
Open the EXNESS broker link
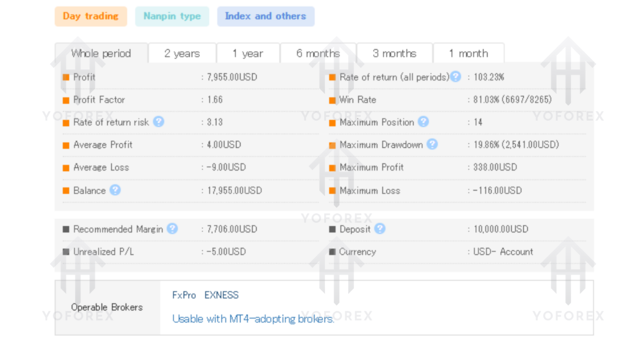(221, 295)
